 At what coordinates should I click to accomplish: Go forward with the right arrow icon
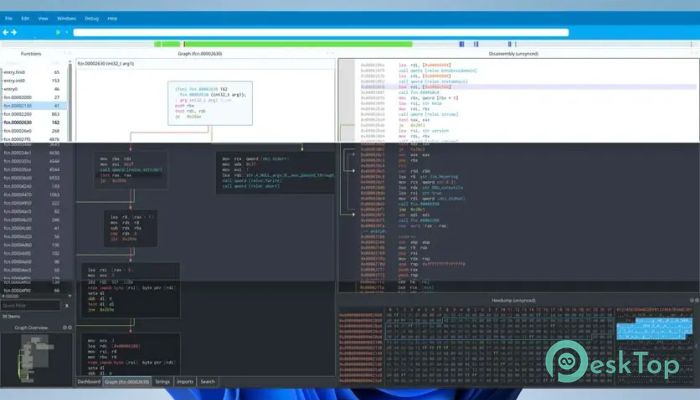[14, 32]
